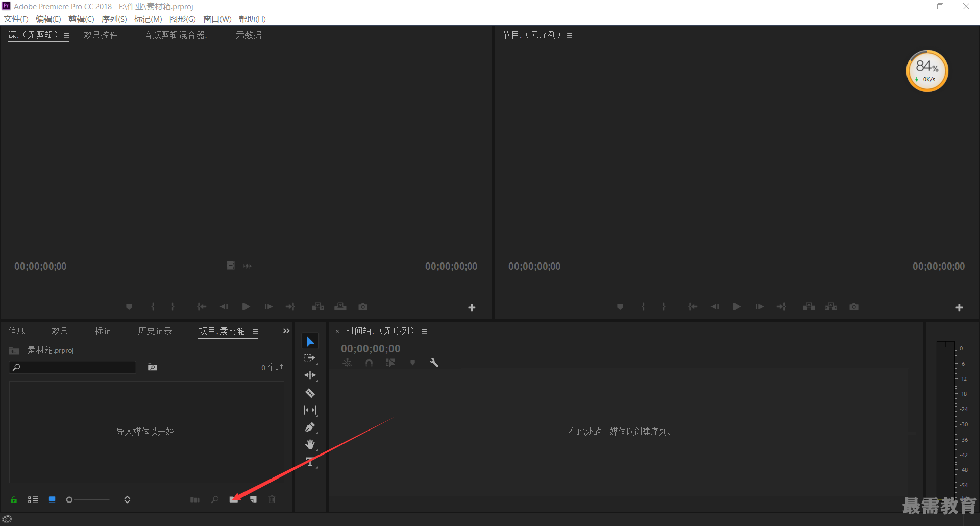The image size is (980, 526).
Task: Click Automate to Sequence icon
Action: click(195, 499)
